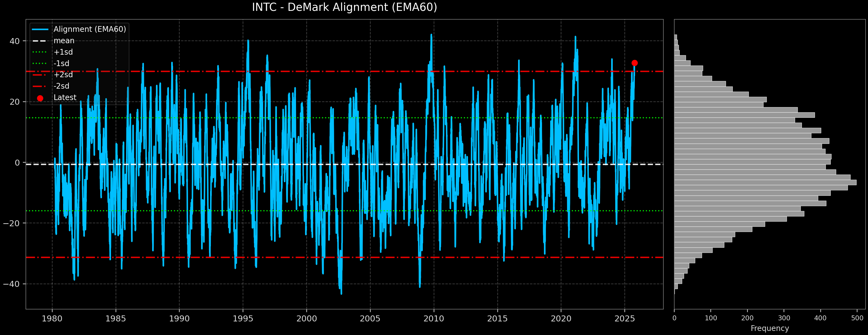Click the -1sd legend label
868x335 pixels.
[x=62, y=63]
